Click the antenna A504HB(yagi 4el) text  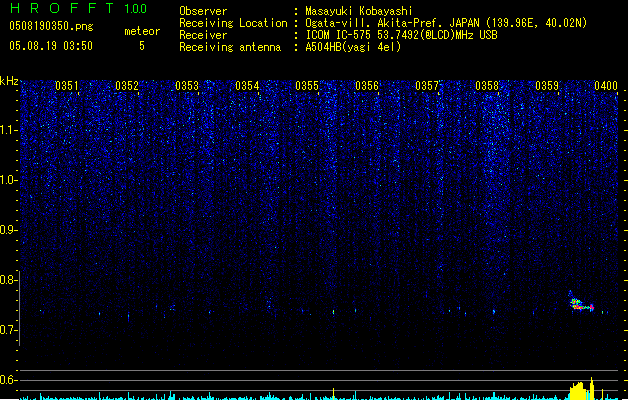coord(353,47)
